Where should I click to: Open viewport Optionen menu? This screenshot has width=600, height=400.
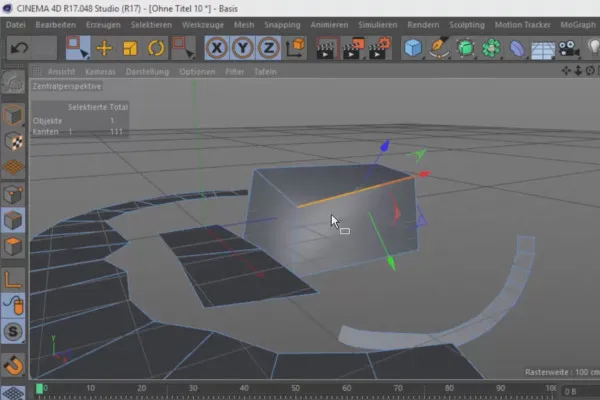[x=197, y=72]
